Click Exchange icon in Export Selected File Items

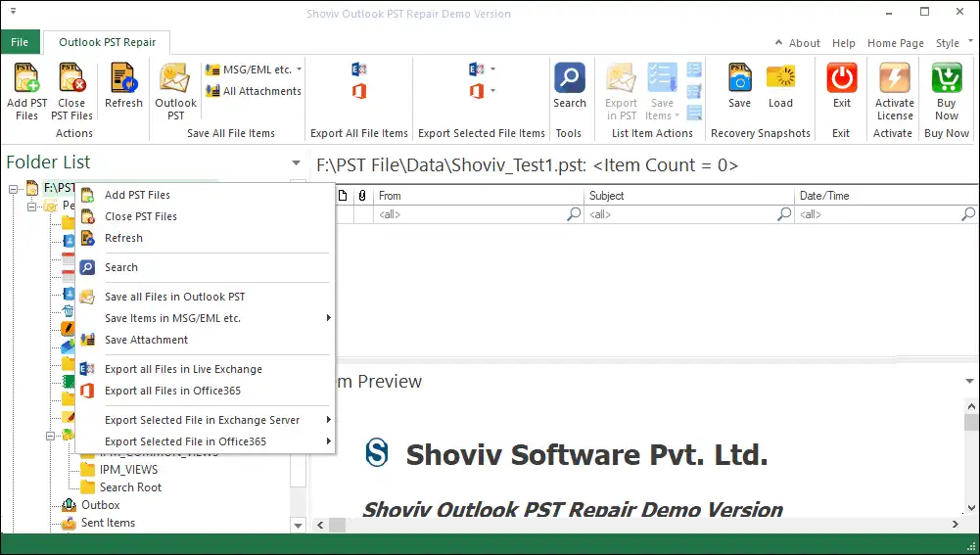tap(476, 69)
